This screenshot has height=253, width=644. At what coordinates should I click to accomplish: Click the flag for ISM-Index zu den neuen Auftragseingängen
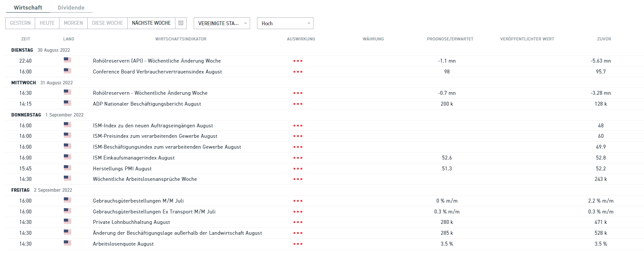[x=67, y=125]
